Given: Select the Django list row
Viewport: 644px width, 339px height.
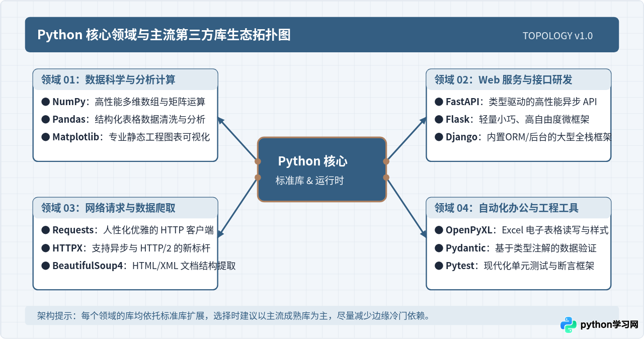Looking at the screenshot, I should click(x=523, y=137).
